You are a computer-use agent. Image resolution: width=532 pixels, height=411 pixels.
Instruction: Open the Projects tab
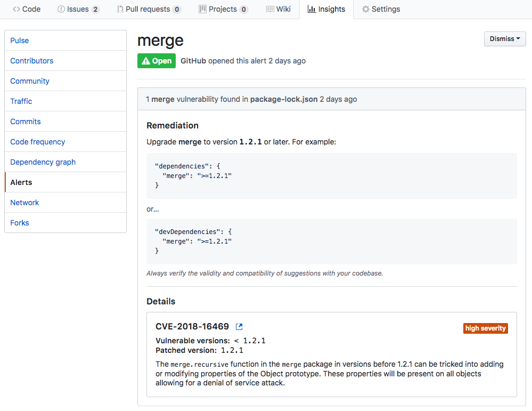[x=223, y=9]
